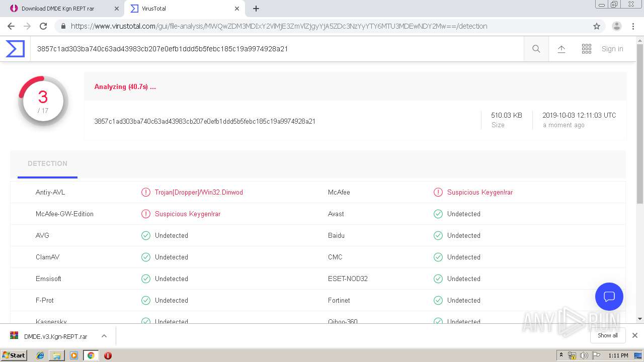Click Sign in link
Screen dimensions: 644x362
[612, 49]
